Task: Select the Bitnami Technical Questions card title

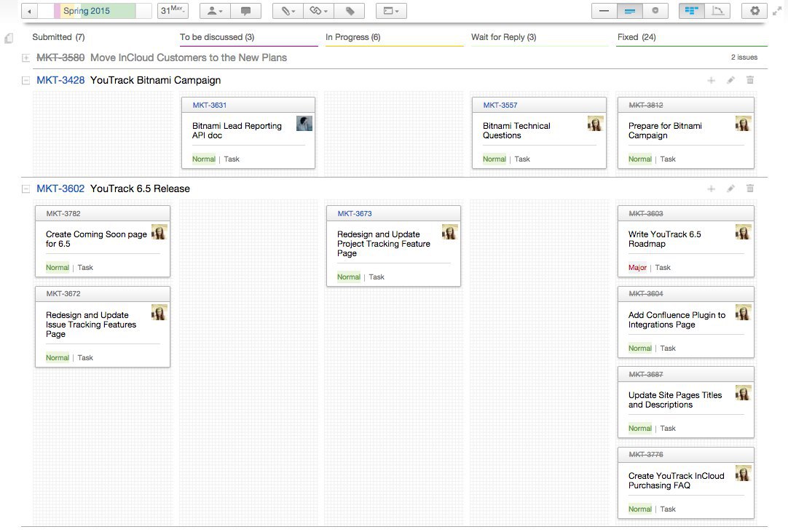Action: pyautogui.click(x=516, y=130)
